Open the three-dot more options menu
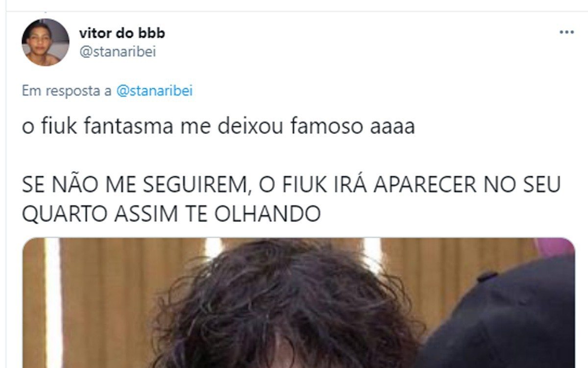The height and width of the screenshot is (368, 588). [x=566, y=32]
